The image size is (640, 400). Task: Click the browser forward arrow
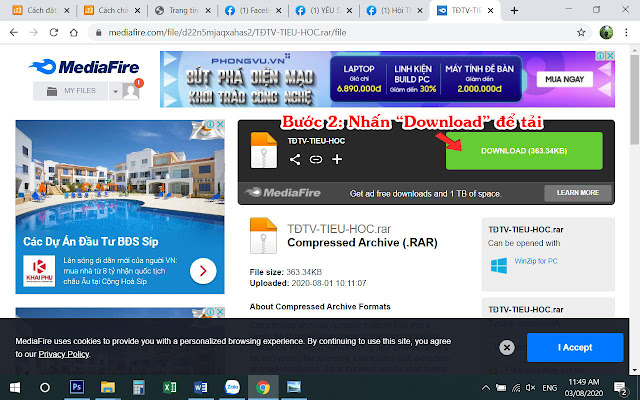pos(33,32)
